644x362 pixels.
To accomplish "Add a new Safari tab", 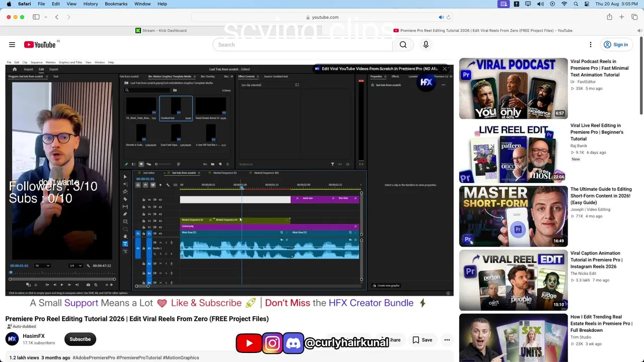I will pos(622,17).
